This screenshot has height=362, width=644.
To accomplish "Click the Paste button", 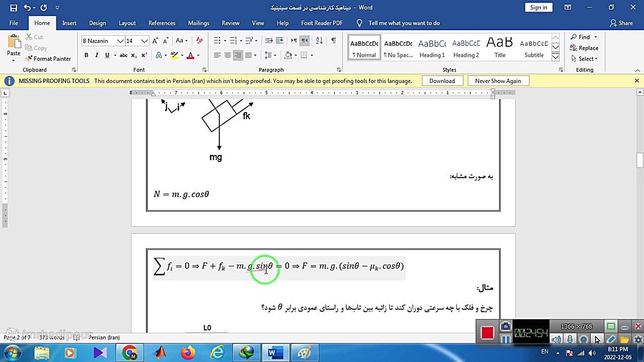I will pyautogui.click(x=14, y=47).
